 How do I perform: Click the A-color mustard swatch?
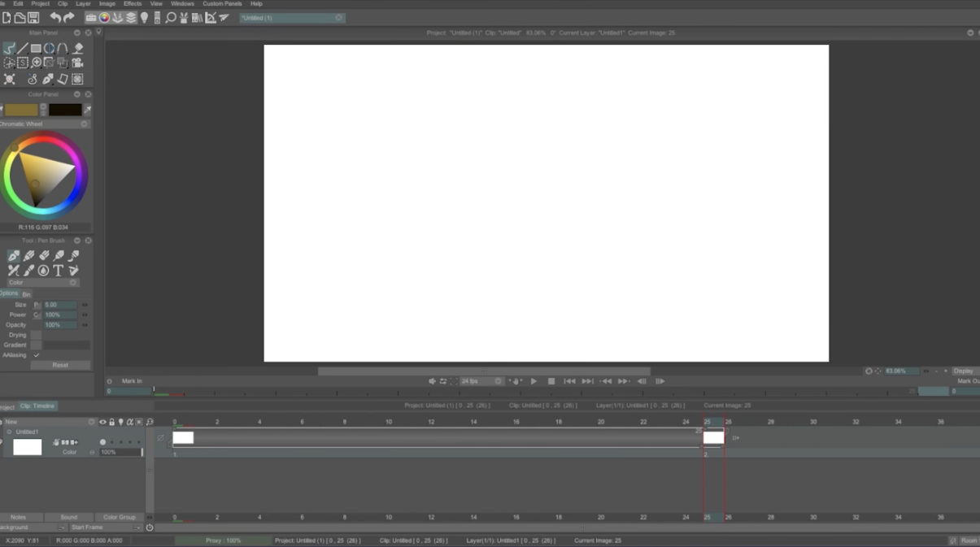pos(21,110)
